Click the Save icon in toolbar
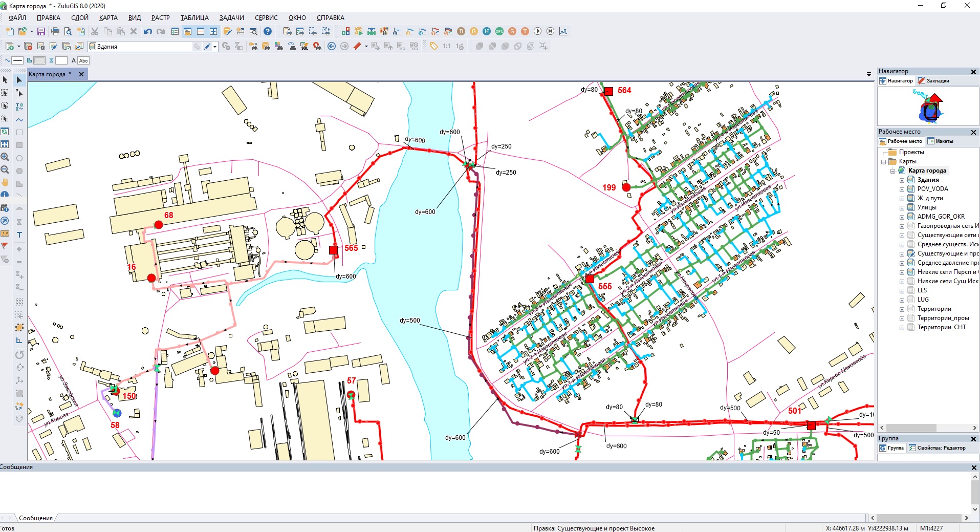This screenshot has height=532, width=980. (41, 31)
